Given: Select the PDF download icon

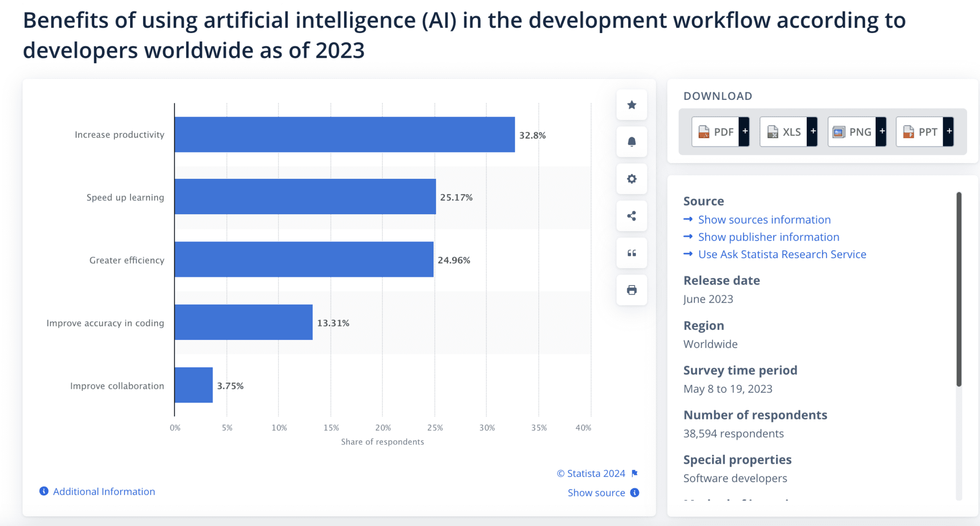Looking at the screenshot, I should click(x=703, y=131).
